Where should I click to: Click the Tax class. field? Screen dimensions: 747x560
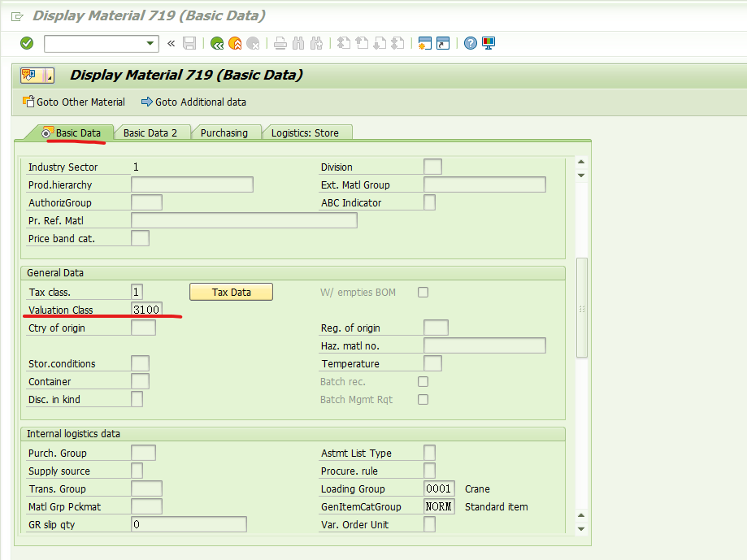coord(137,292)
